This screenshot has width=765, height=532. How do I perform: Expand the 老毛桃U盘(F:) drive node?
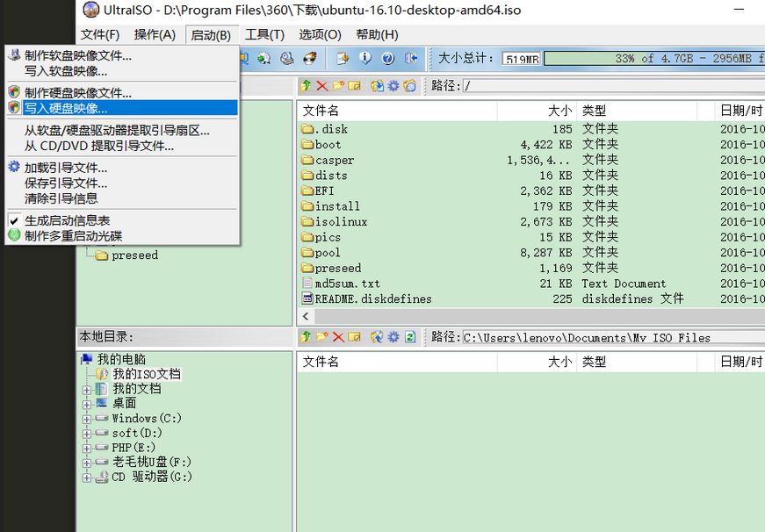coord(87,463)
